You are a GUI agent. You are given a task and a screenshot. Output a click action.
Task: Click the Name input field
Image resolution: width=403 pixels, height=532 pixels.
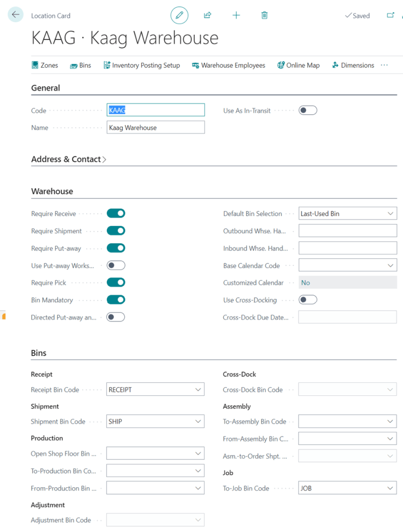155,127
